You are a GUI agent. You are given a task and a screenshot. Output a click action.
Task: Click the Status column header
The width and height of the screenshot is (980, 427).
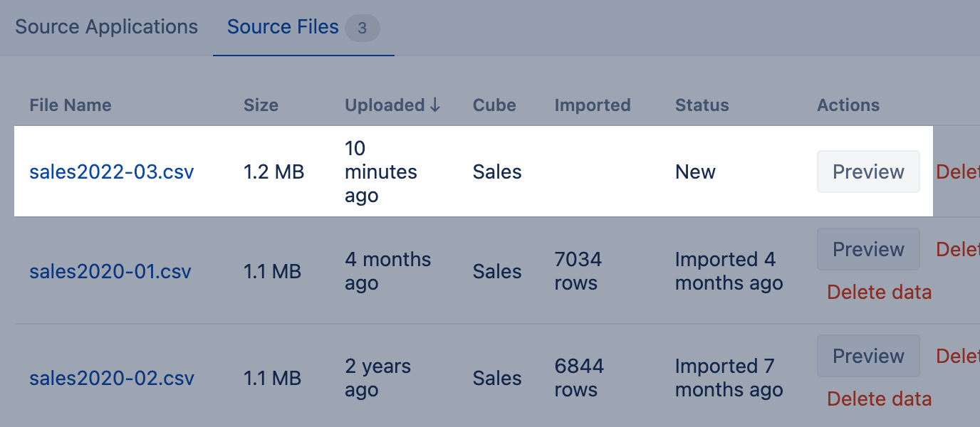pos(702,105)
